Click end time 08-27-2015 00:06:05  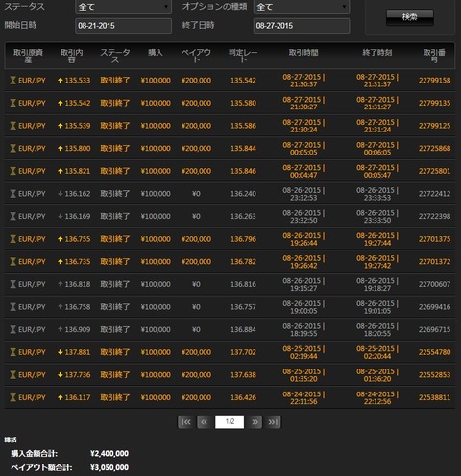377,149
